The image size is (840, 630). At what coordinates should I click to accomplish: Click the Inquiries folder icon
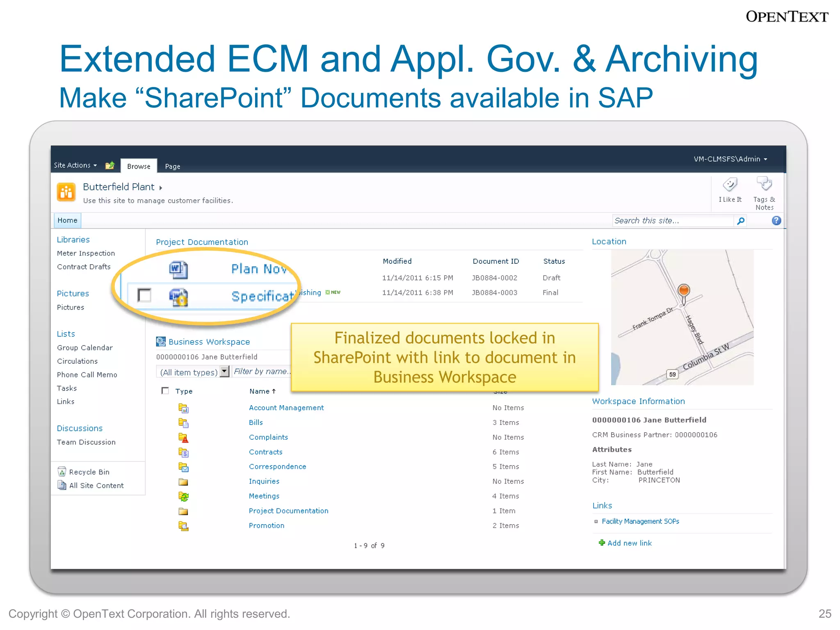coord(183,482)
